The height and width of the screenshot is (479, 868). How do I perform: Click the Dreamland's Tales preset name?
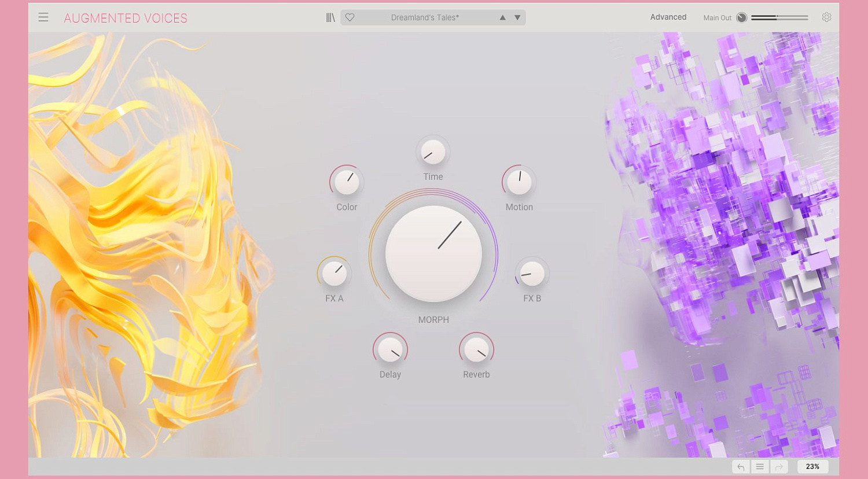[425, 17]
